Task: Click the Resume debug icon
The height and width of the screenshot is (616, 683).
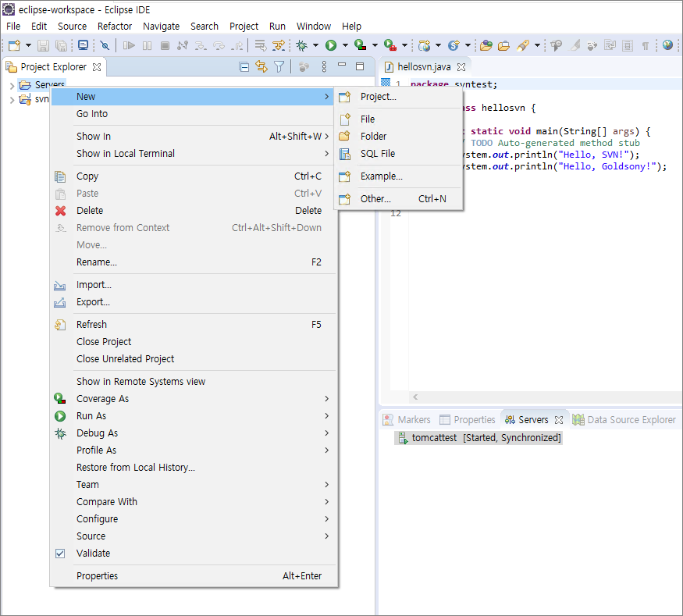Action: point(129,45)
